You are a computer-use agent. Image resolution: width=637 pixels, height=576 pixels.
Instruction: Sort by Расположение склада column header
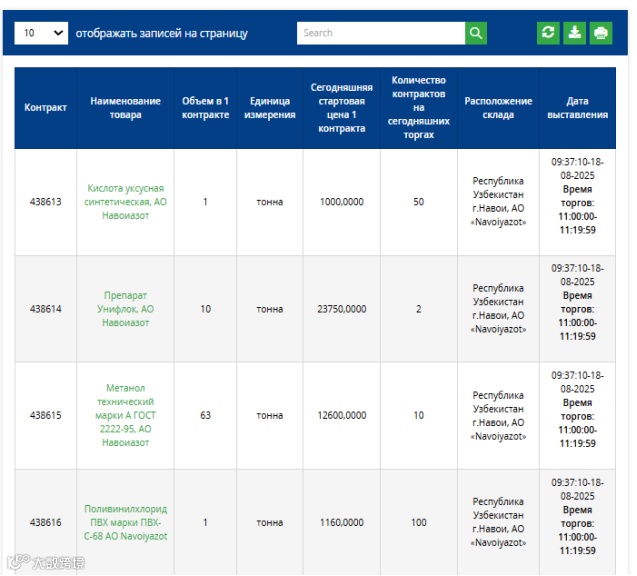[498, 108]
